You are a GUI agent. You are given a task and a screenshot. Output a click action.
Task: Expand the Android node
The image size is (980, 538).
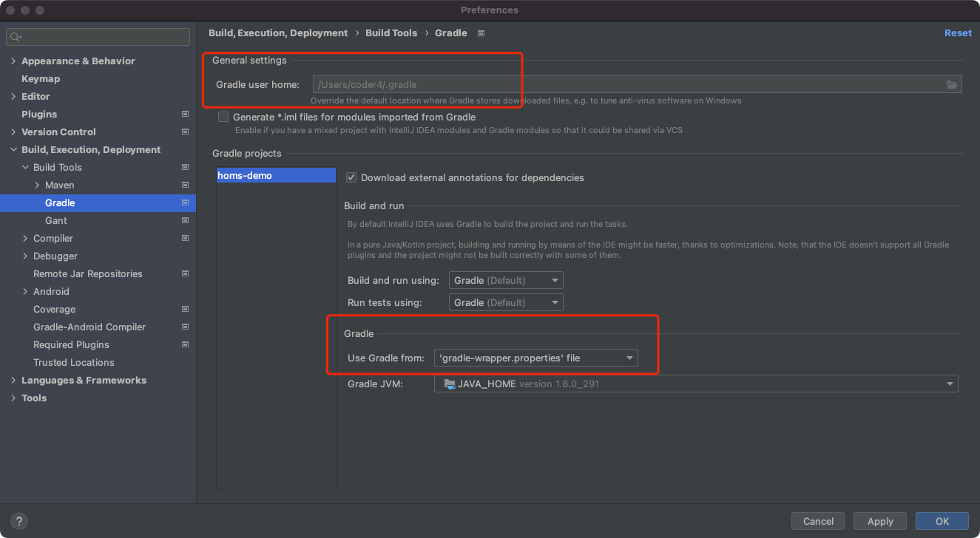click(25, 291)
